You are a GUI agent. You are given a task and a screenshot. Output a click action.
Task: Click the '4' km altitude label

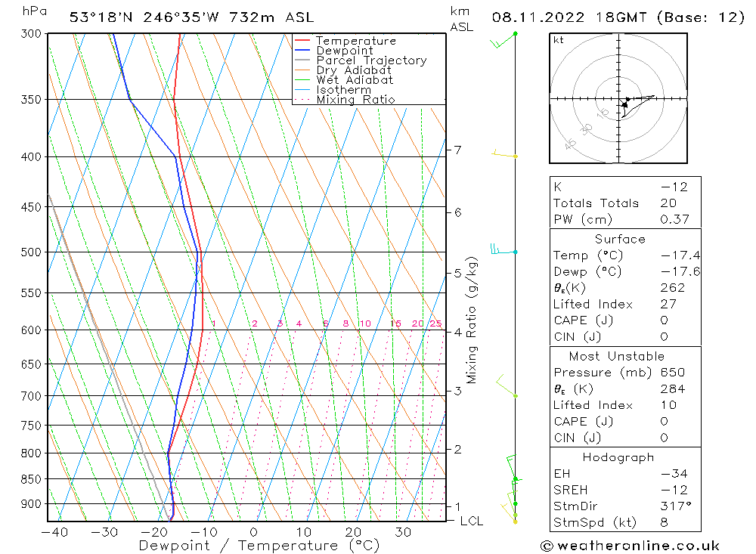[457, 333]
